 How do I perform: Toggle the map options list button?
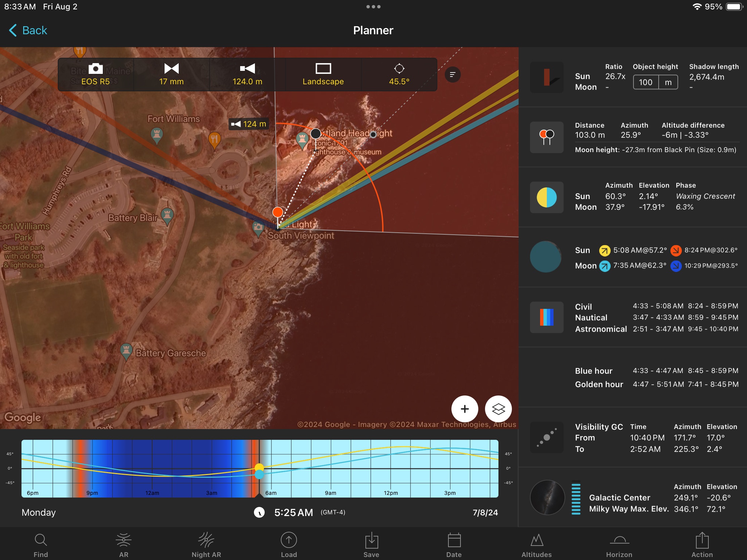[x=452, y=74]
